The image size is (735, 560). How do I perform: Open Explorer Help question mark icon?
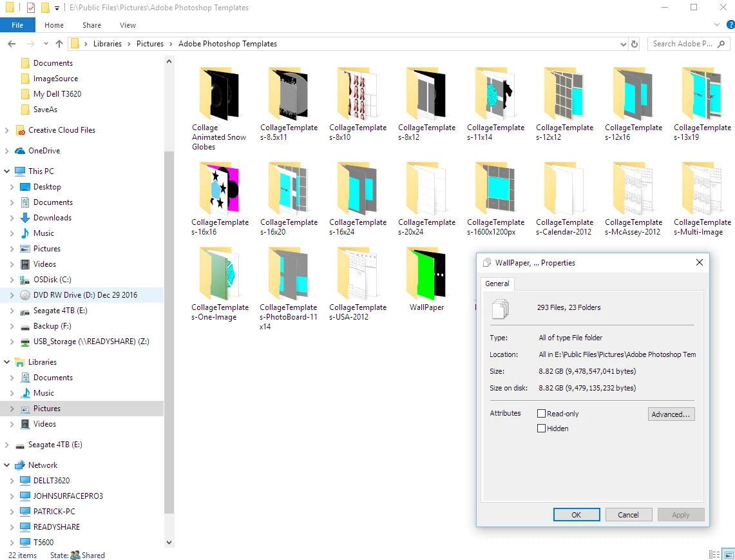coord(730,24)
